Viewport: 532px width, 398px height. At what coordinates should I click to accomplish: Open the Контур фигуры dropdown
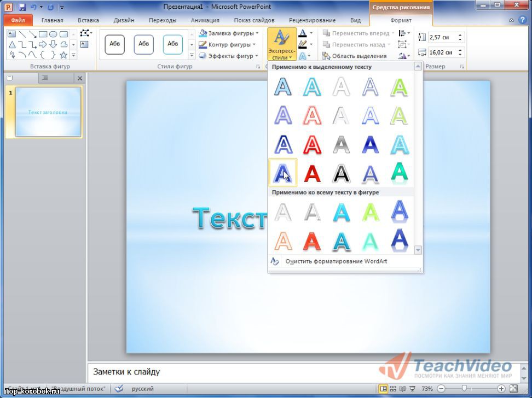coord(227,44)
